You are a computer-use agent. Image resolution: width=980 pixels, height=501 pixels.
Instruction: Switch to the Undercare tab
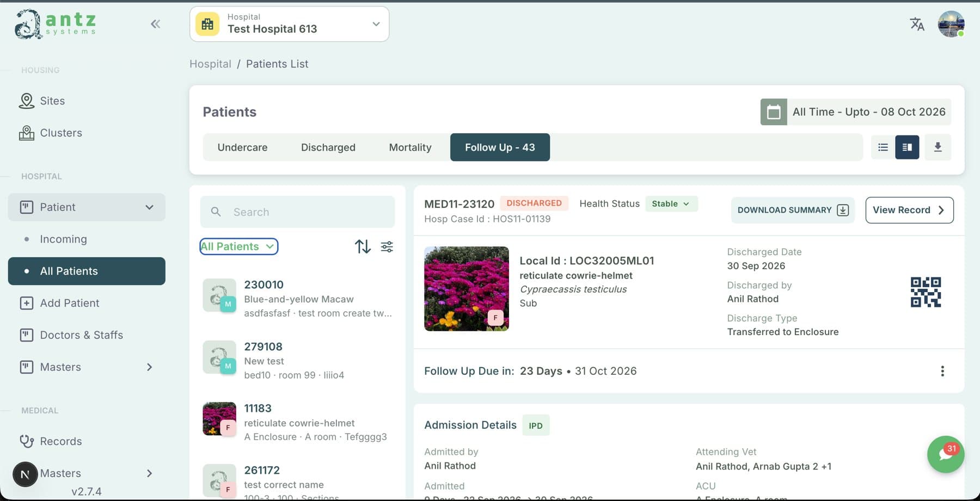click(x=242, y=147)
